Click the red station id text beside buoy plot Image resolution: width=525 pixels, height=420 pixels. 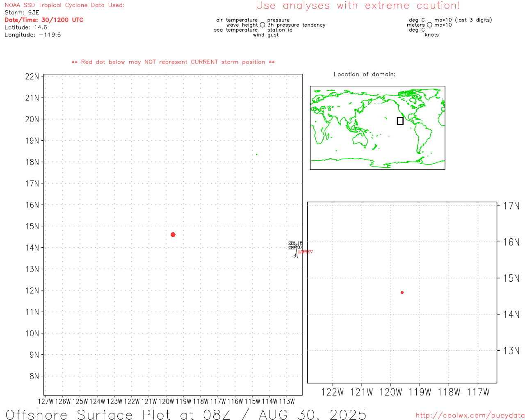point(305,252)
